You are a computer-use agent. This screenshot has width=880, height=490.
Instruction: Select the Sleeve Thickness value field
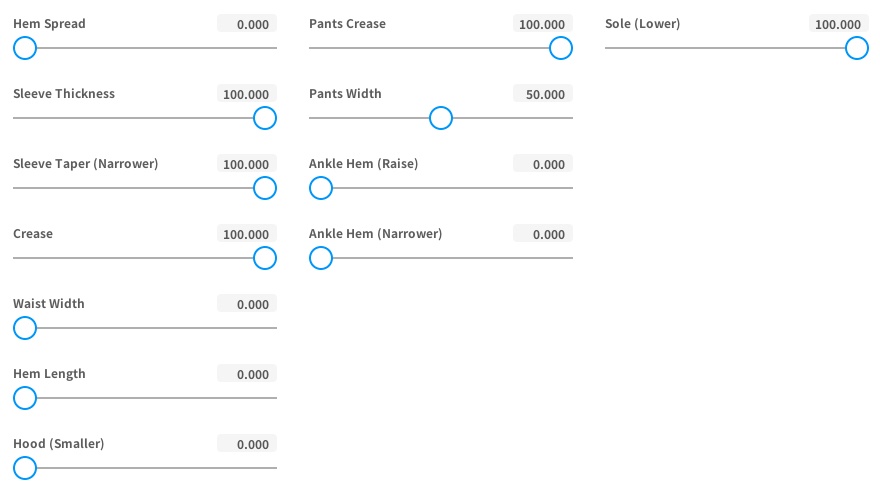(247, 94)
